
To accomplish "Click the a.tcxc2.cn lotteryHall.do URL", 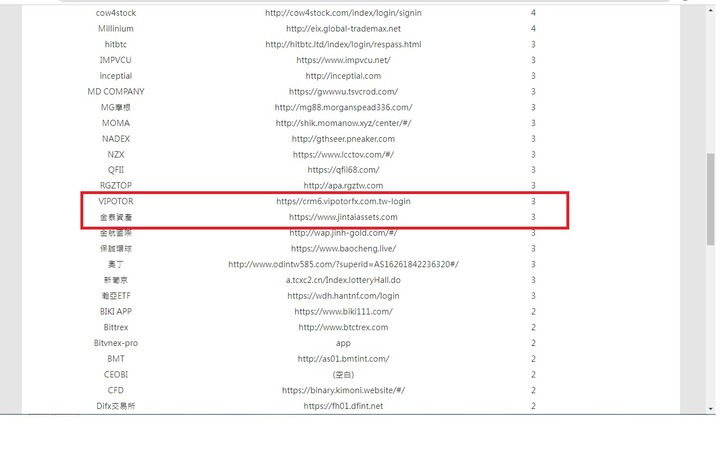I will click(x=343, y=280).
